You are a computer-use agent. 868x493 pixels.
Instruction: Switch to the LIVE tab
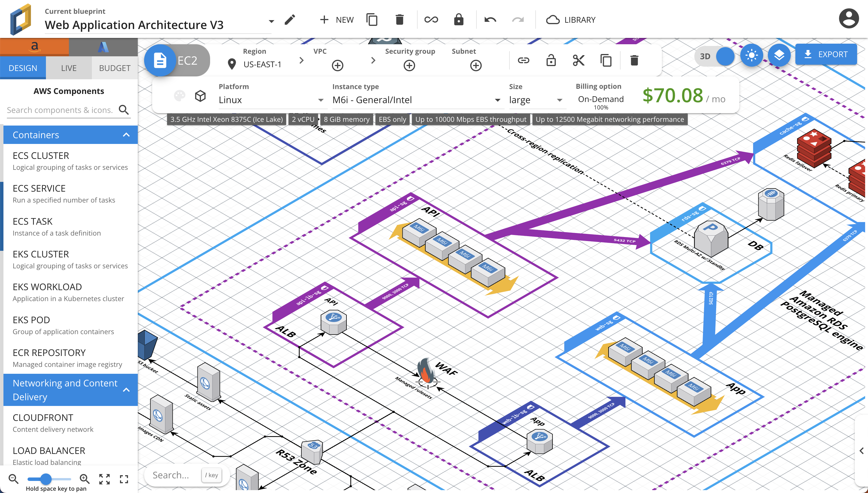(69, 68)
